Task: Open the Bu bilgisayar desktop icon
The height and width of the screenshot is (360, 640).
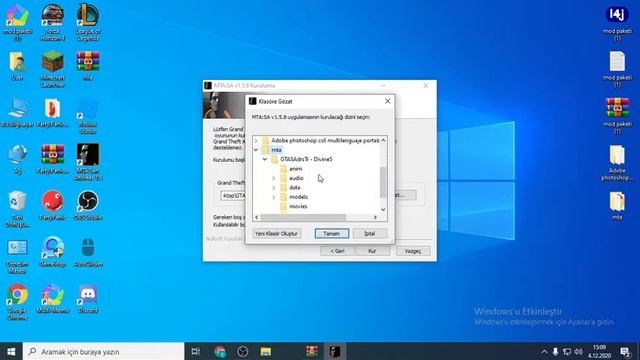Action: pyautogui.click(x=17, y=113)
